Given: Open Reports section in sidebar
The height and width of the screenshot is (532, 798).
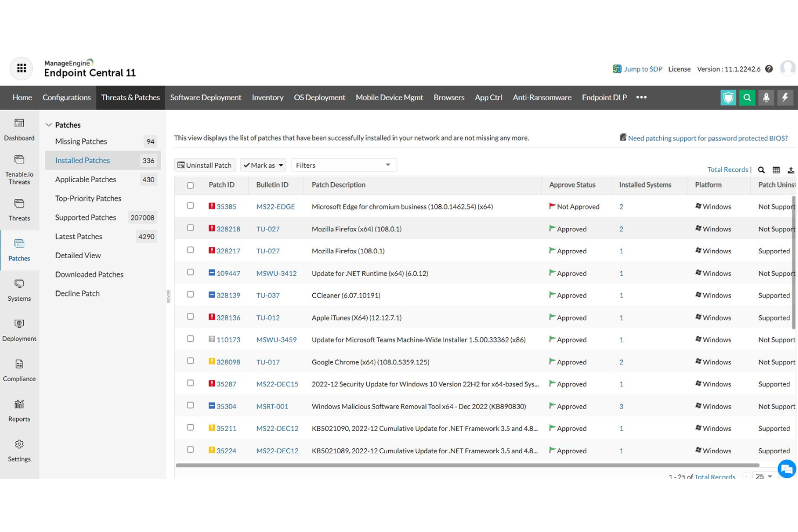Looking at the screenshot, I should point(19,411).
